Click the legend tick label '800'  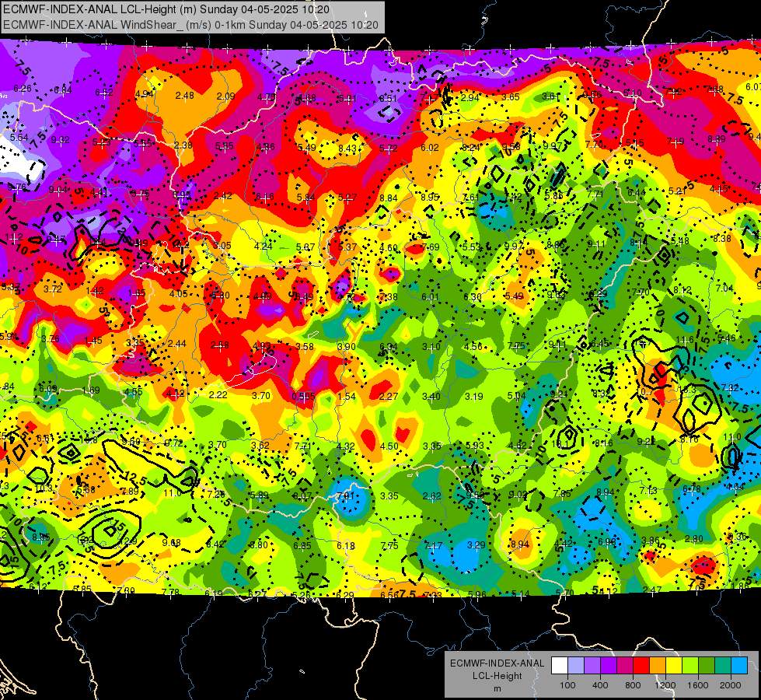pos(633,685)
